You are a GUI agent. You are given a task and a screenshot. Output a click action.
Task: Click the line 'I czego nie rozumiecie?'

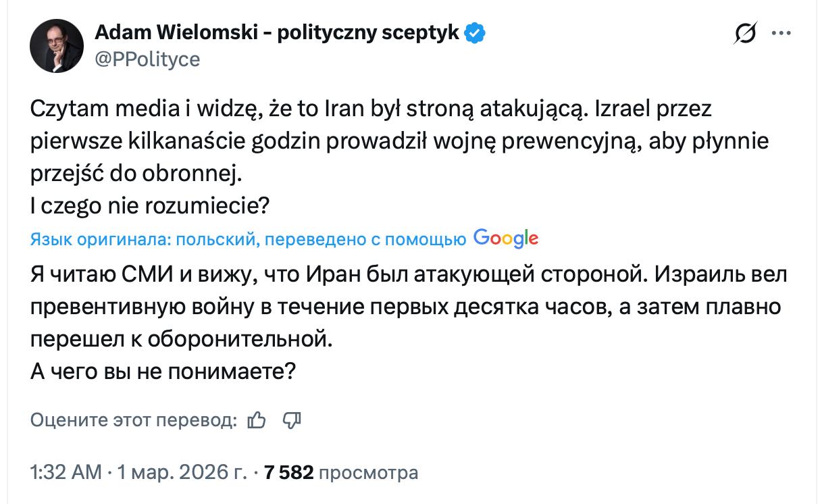pyautogui.click(x=150, y=205)
